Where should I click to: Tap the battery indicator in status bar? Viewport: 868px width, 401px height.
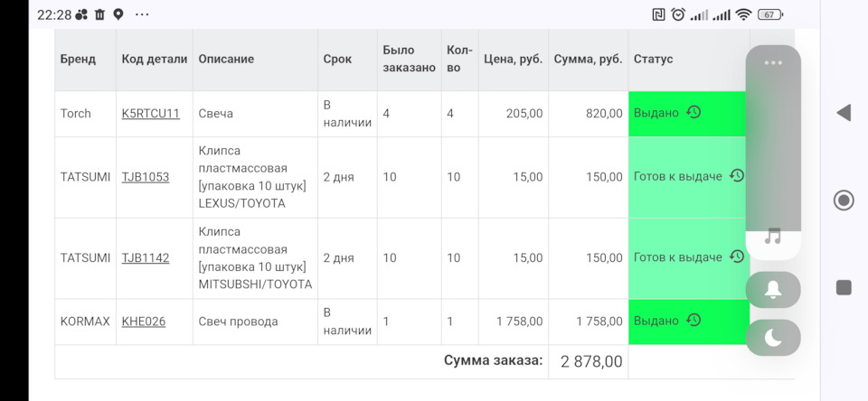(769, 14)
